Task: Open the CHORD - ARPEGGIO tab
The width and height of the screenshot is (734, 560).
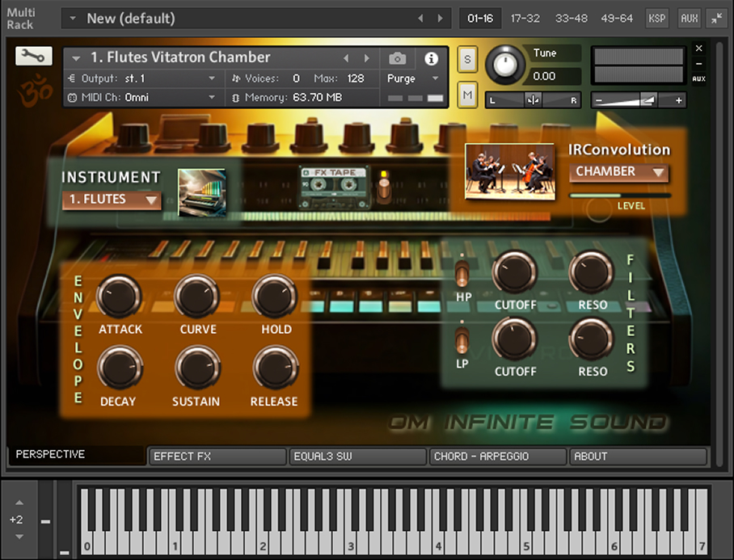Action: pyautogui.click(x=498, y=456)
